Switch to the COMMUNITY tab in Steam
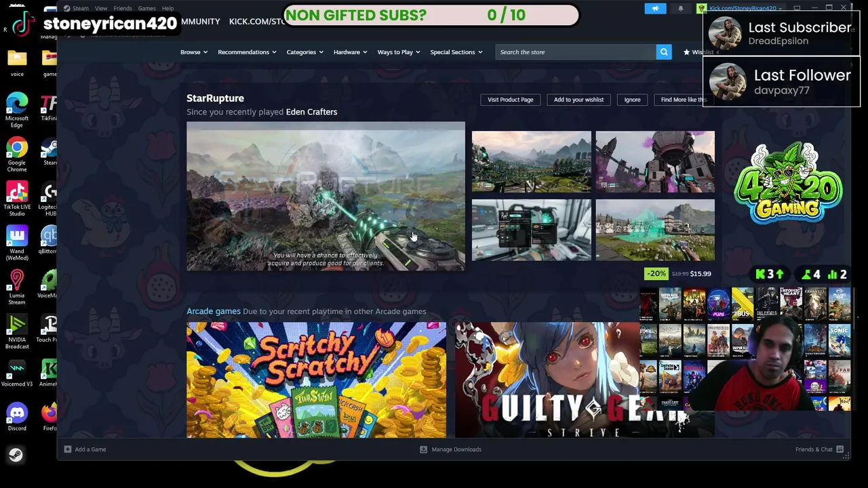868x488 pixels. point(200,22)
